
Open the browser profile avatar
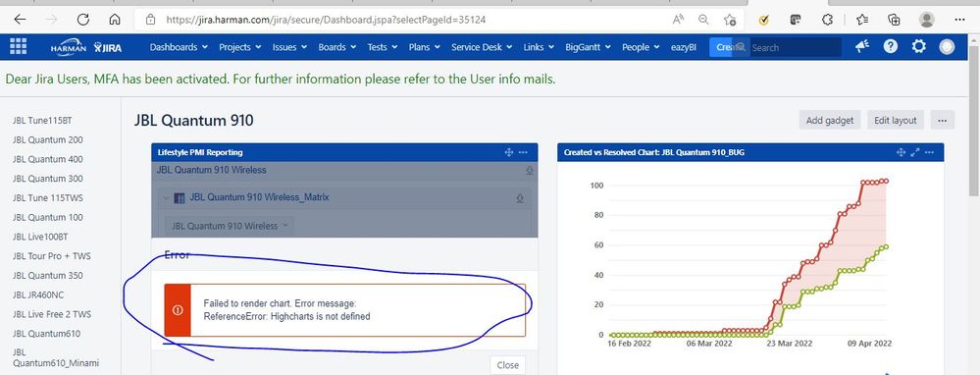[926, 20]
